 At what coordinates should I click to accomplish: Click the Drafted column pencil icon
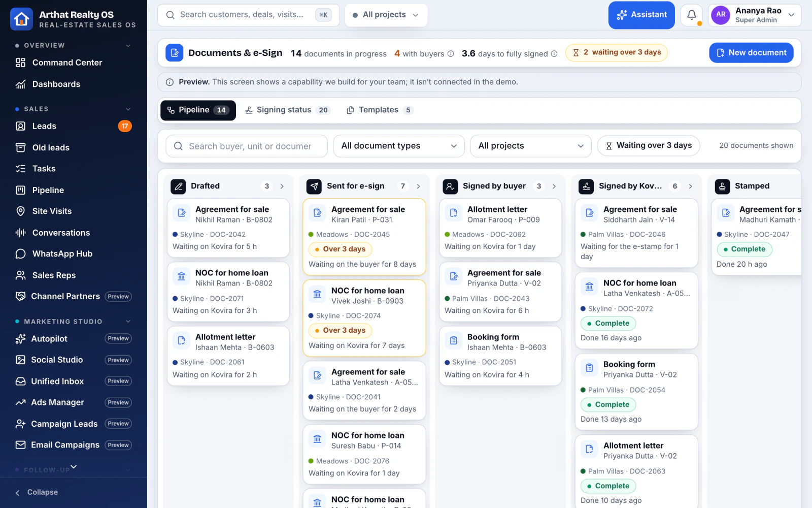178,186
